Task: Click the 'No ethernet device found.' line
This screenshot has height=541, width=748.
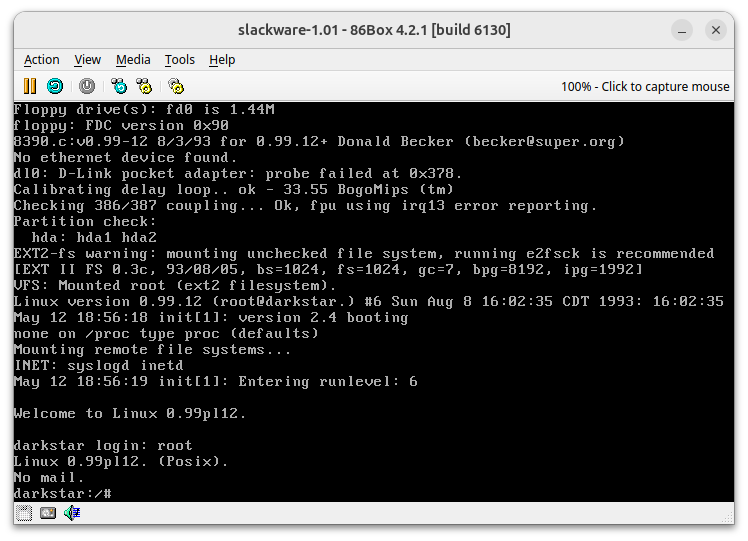Action: [x=125, y=157]
